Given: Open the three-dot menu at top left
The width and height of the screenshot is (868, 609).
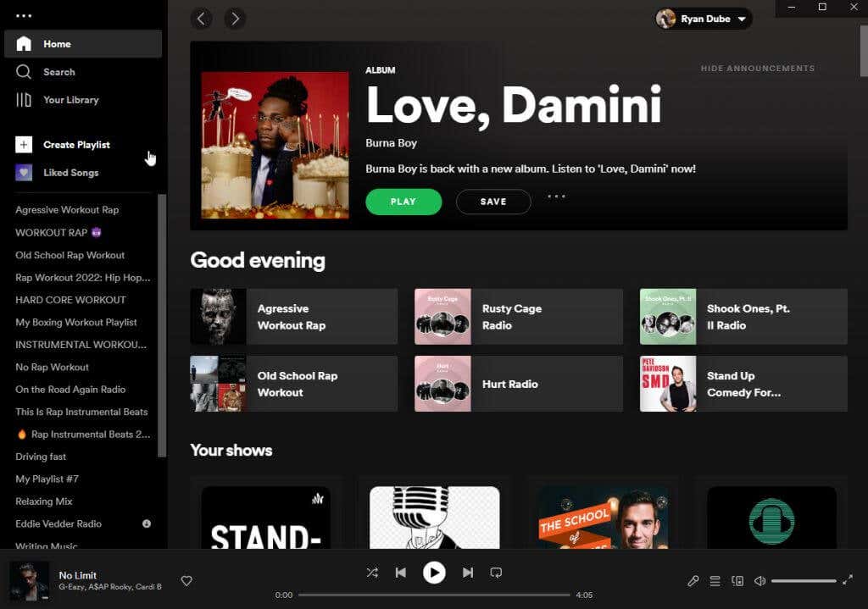Looking at the screenshot, I should (x=24, y=16).
